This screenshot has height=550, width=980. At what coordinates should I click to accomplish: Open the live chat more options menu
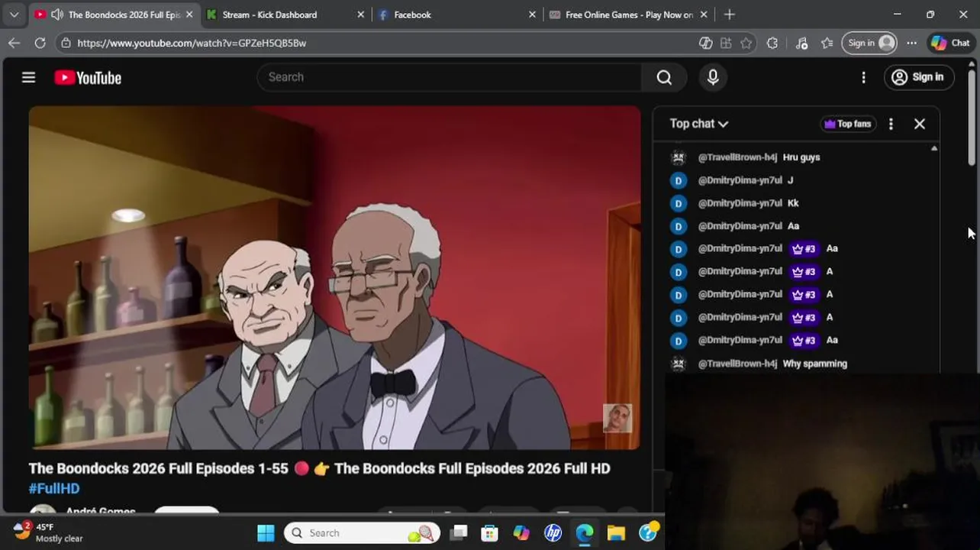click(891, 124)
